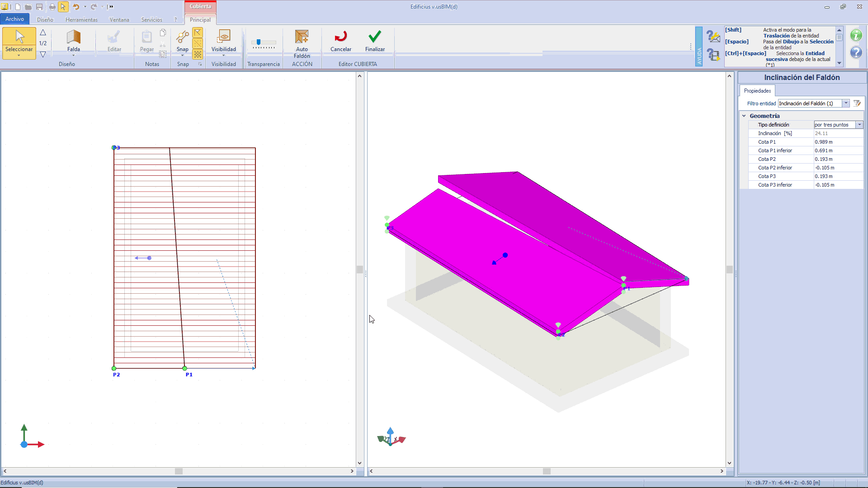Viewport: 868px width, 488px height.
Task: Open the Herramientas menu
Action: tap(81, 20)
